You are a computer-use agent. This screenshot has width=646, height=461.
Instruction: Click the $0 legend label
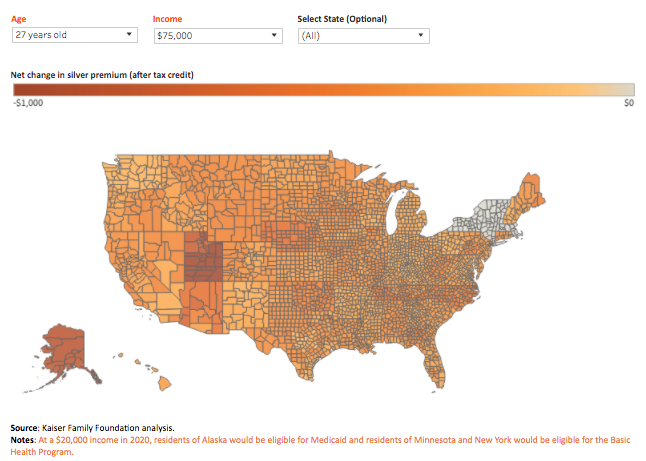point(629,103)
